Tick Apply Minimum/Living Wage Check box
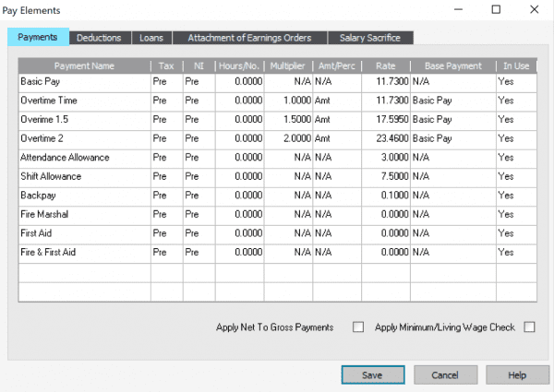554x392 pixels. (x=529, y=327)
